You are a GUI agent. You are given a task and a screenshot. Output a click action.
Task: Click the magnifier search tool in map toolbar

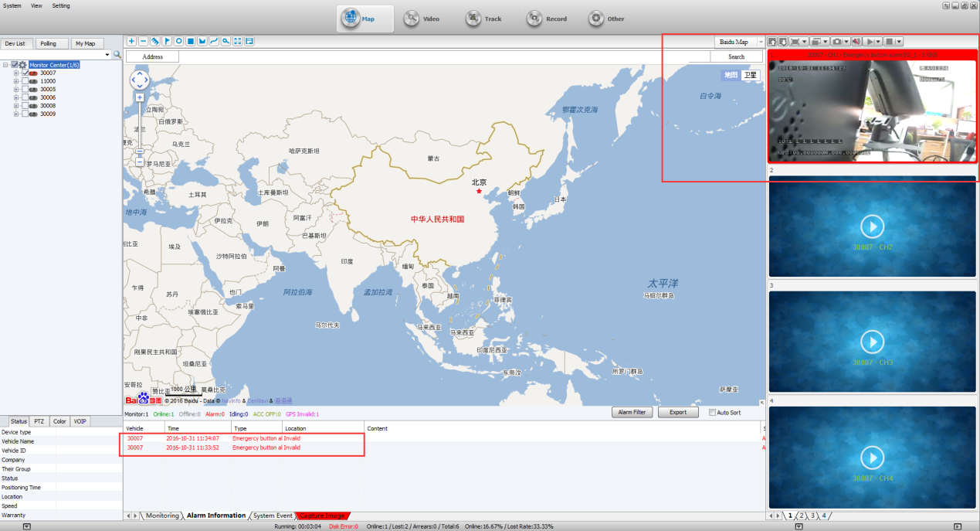(x=226, y=41)
